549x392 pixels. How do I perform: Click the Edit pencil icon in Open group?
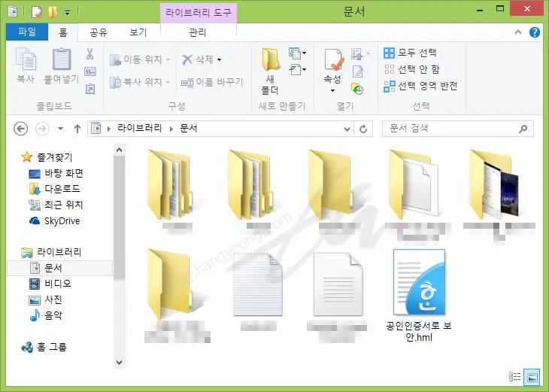(357, 71)
